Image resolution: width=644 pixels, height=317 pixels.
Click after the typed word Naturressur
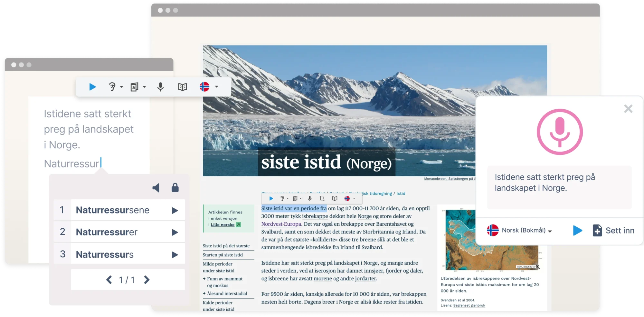point(101,163)
